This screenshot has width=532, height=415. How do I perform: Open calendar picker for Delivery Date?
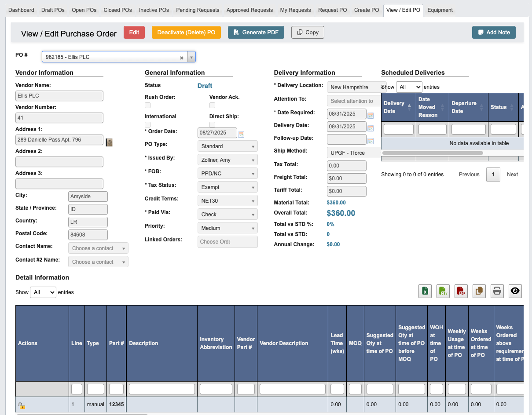[x=371, y=128]
